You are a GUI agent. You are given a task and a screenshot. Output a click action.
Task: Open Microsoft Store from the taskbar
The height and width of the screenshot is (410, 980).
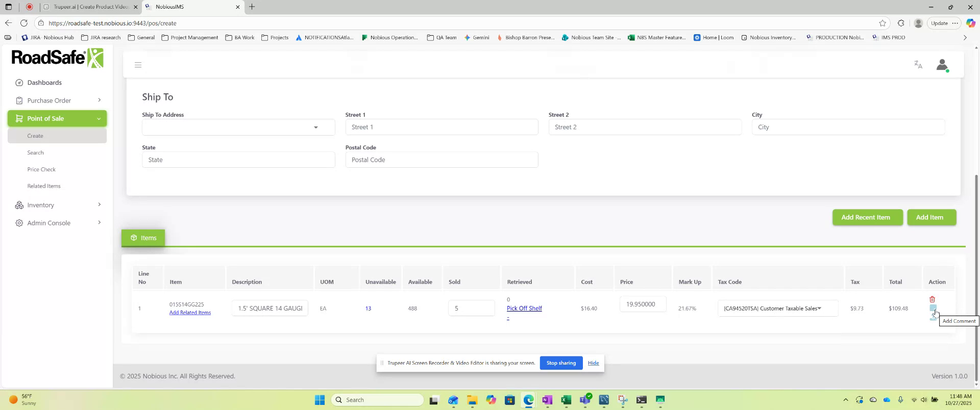click(509, 400)
